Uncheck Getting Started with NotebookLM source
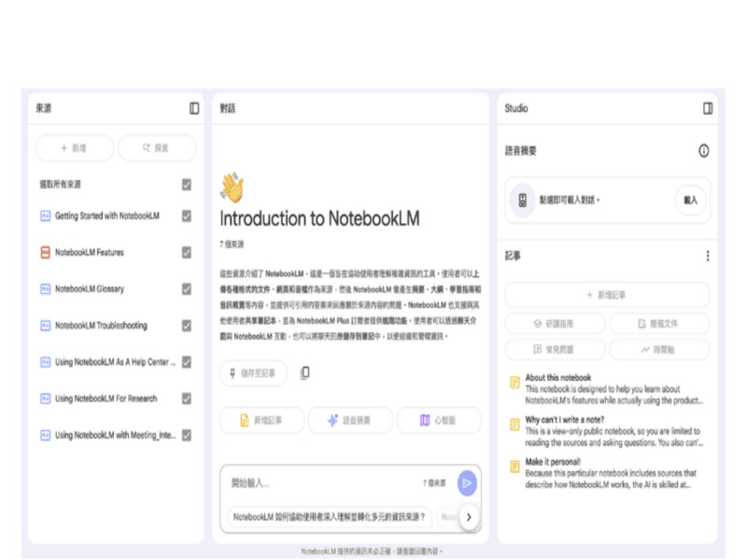 187,217
